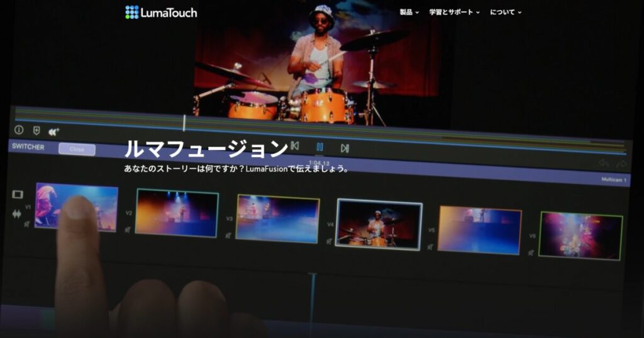Screen dimensions: 644x338
Task: Select the V4 drummer angle thumbnail
Action: (379, 224)
